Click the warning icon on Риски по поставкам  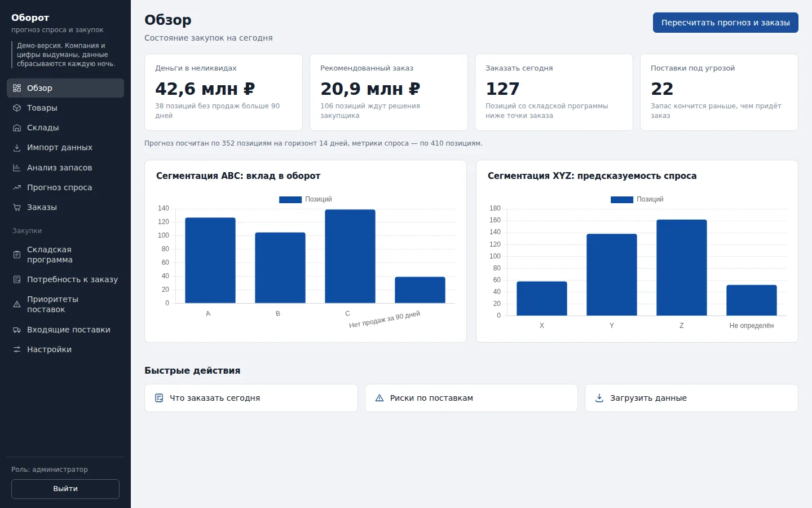pyautogui.click(x=379, y=398)
